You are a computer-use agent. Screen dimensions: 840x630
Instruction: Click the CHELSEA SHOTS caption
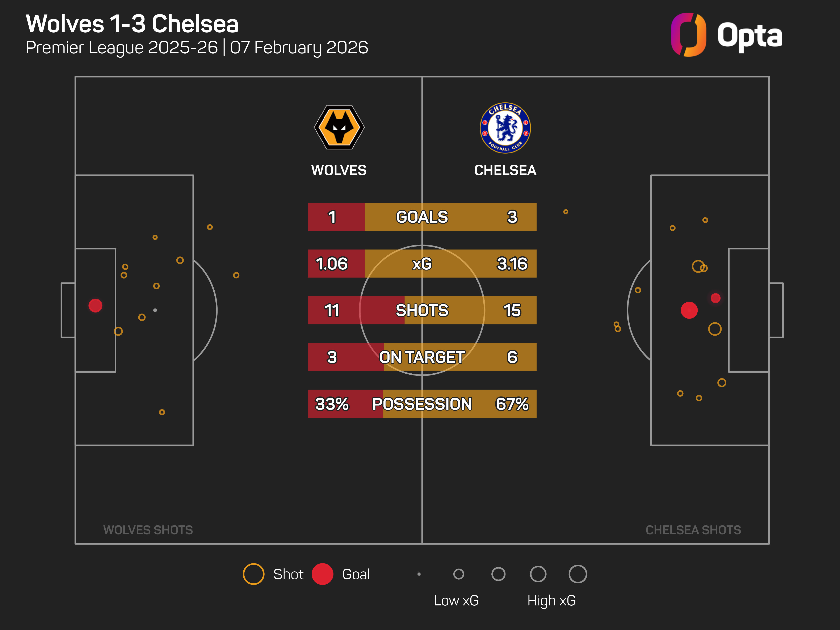(x=693, y=530)
